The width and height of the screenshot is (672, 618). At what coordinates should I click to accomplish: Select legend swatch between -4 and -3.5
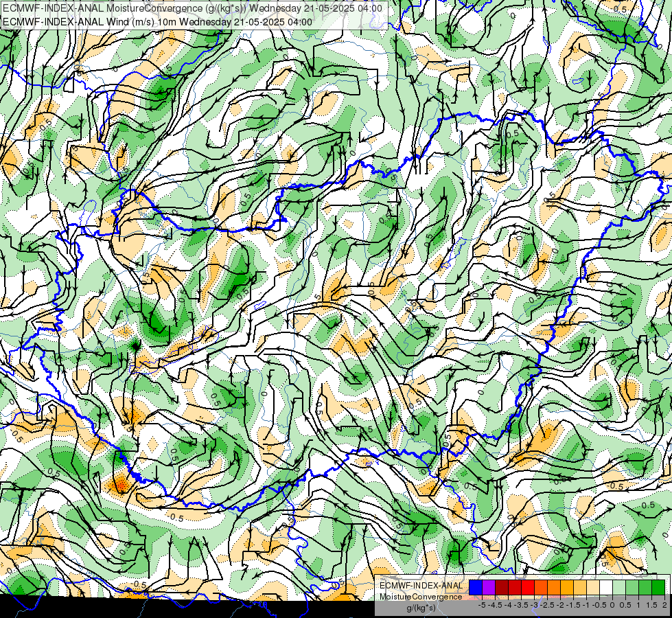tap(515, 587)
